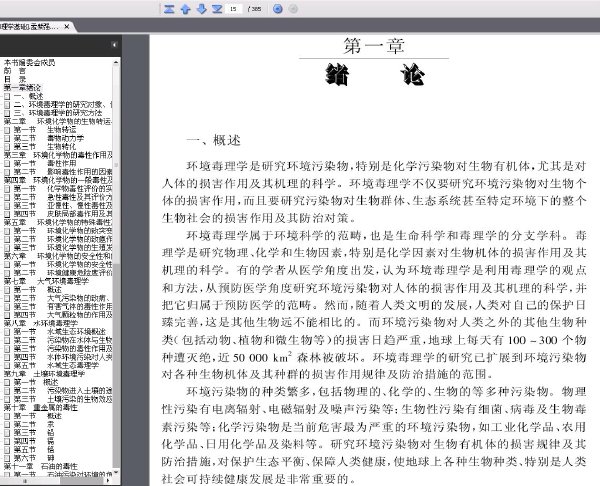Click page icon beside 二、环境毒理学的研究对象 bookmark
Viewport: 600px width, 486px height.
7,104
